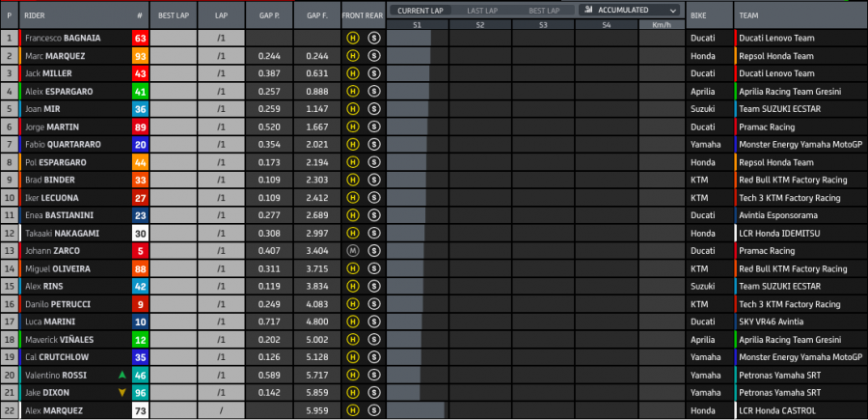Screen dimensions: 868x420
Task: Switch to the CURRENT LAP tab
Action: click(x=420, y=10)
